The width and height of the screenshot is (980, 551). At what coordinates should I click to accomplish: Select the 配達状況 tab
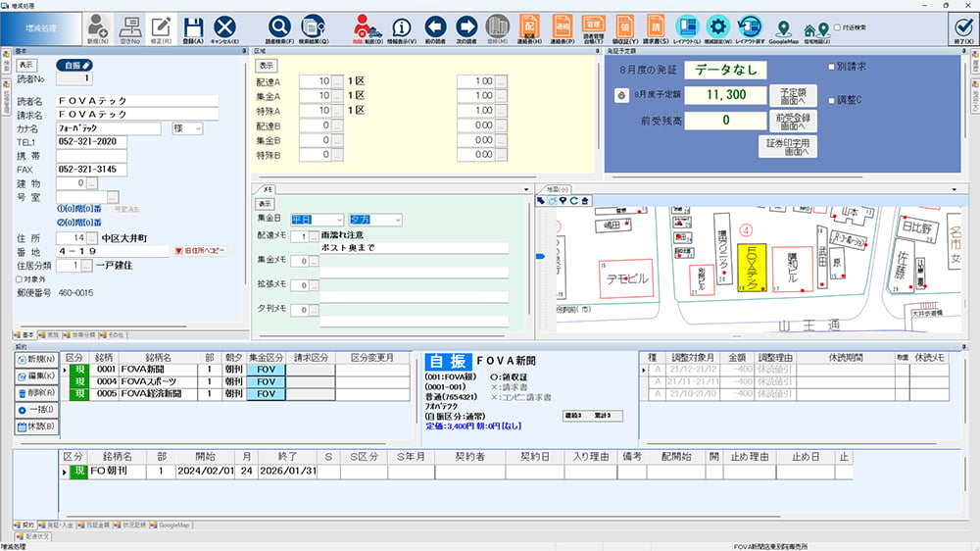tap(32, 536)
